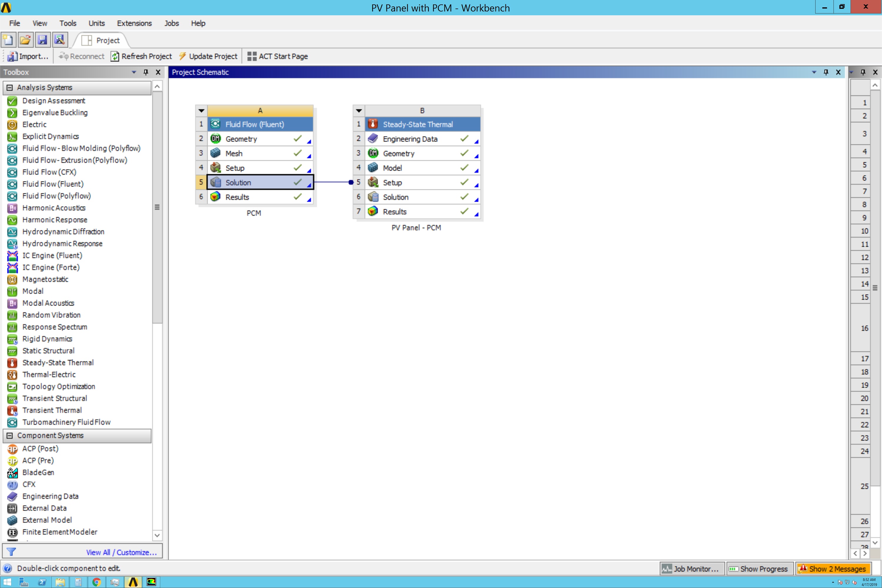Open system A dropdown menu arrow
Image resolution: width=882 pixels, height=588 pixels.
pyautogui.click(x=201, y=111)
